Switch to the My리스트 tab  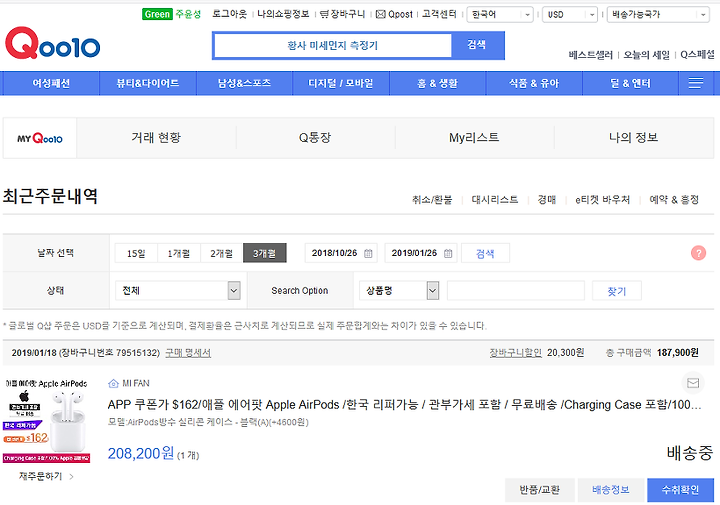click(474, 138)
